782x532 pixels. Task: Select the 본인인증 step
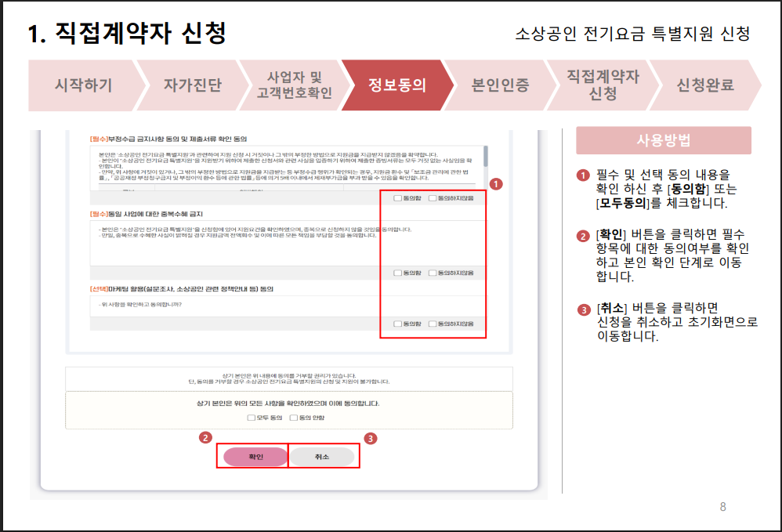[x=501, y=86]
